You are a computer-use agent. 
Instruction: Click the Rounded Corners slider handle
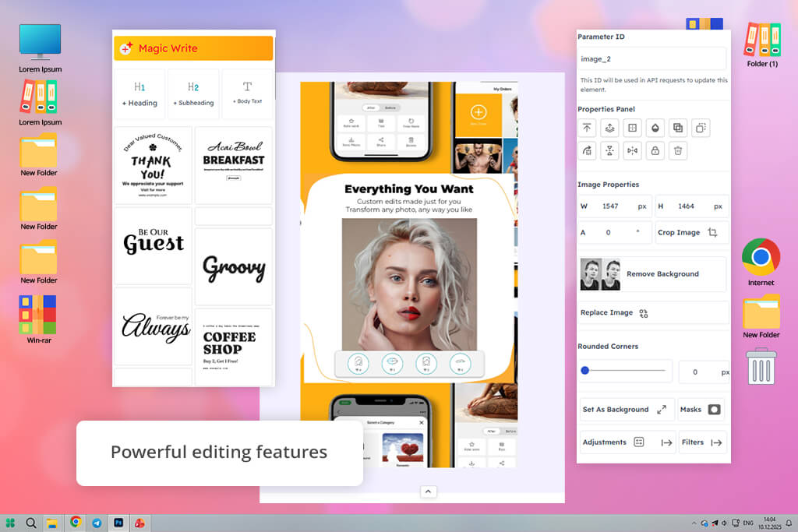pyautogui.click(x=585, y=371)
